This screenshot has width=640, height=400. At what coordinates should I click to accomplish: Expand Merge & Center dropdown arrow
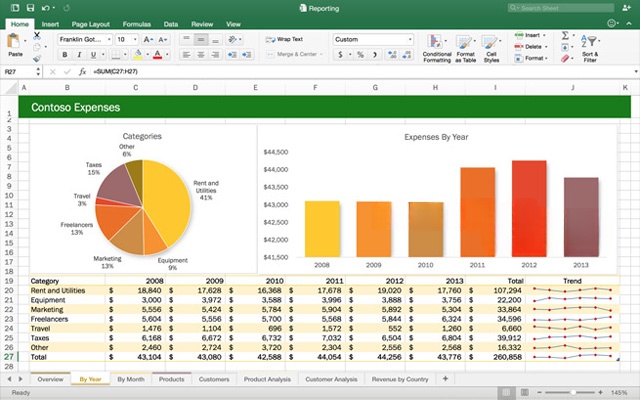(321, 54)
